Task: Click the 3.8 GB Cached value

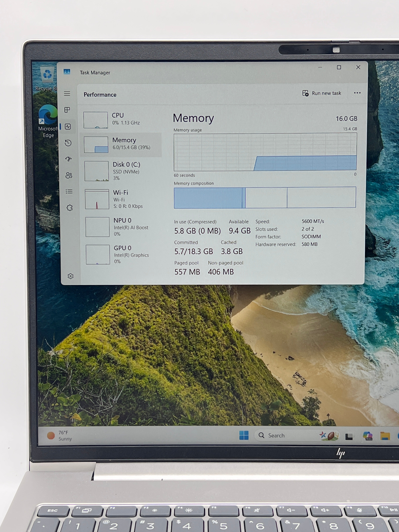Action: coord(232,251)
